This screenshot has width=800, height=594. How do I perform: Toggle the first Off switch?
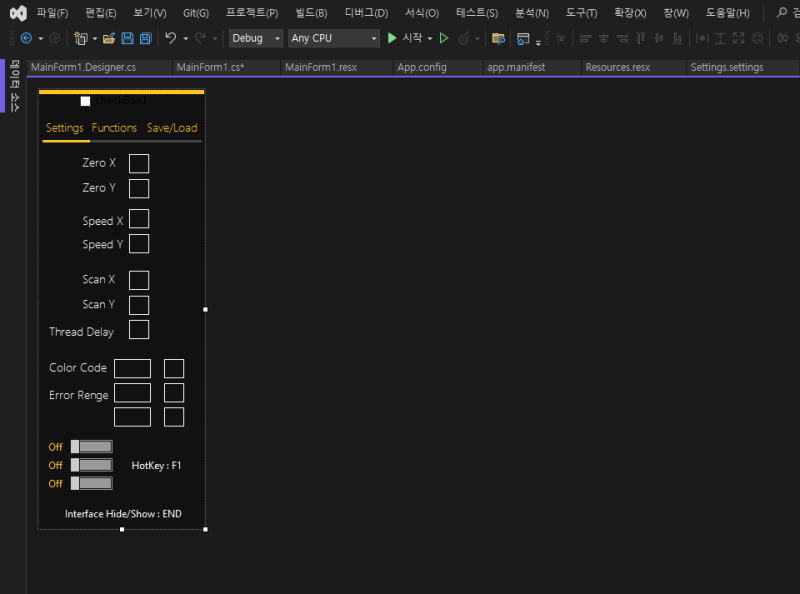(91, 447)
